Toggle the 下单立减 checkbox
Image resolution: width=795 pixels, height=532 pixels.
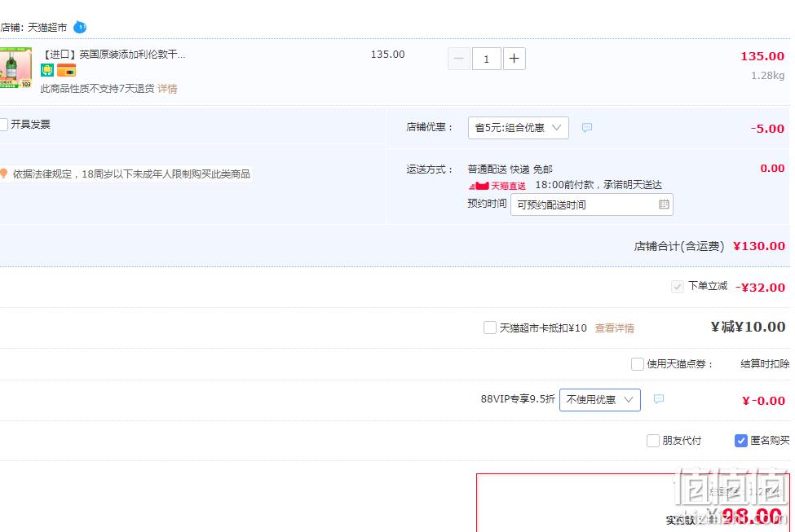(x=678, y=287)
